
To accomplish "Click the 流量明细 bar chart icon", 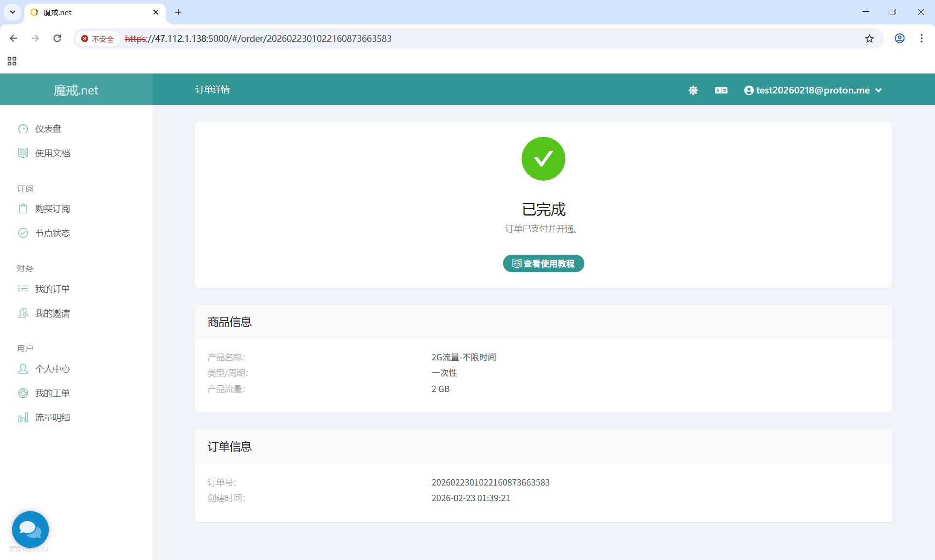I will pos(23,417).
